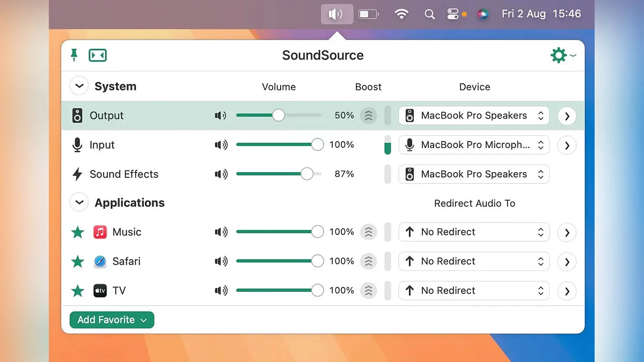The height and width of the screenshot is (362, 644).
Task: Click the Boost icon on Output row
Action: 368,116
